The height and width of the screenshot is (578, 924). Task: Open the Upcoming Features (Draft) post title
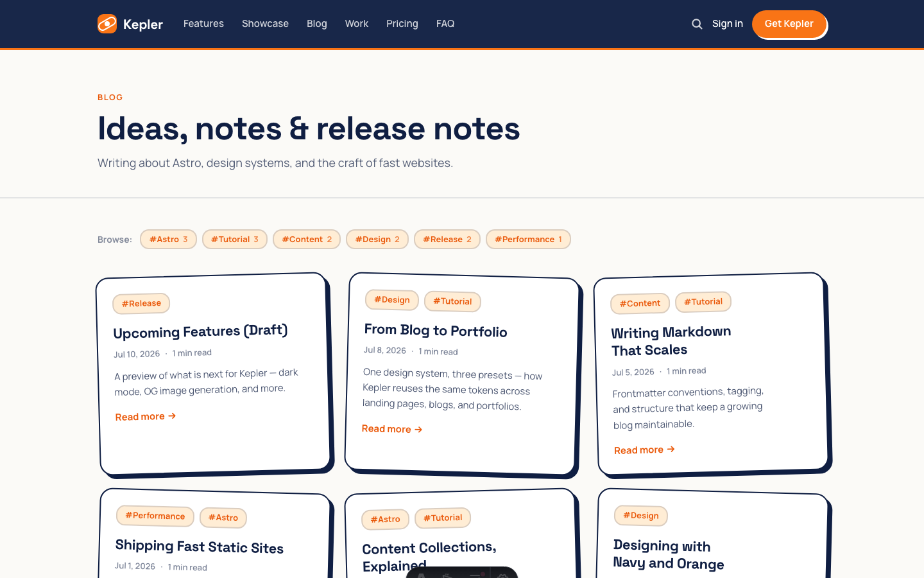coord(200,331)
